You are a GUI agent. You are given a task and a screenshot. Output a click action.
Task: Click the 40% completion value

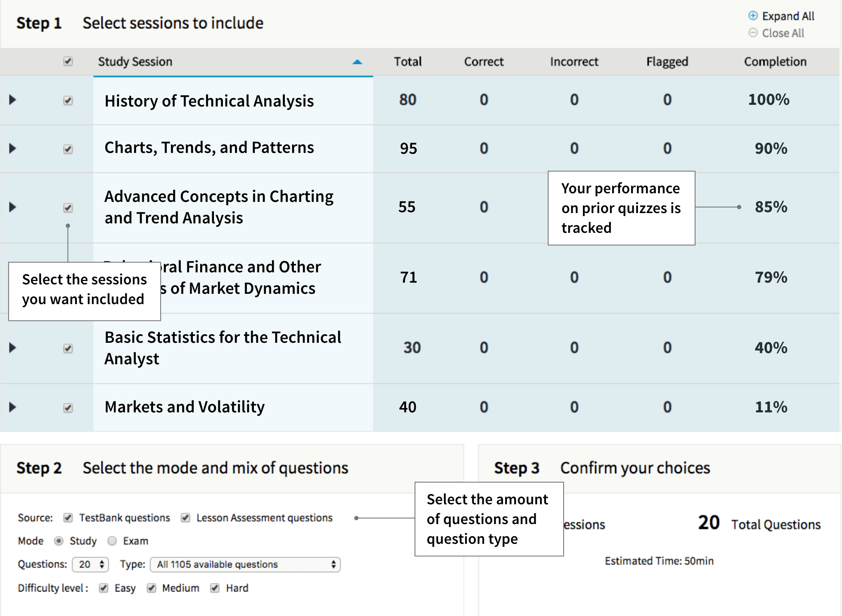(771, 348)
